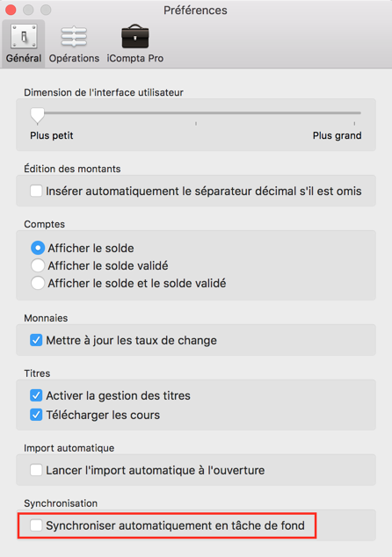The height and width of the screenshot is (557, 392).
Task: Enable Lancer l'import automatique à l'ouverture
Action: pyautogui.click(x=36, y=470)
